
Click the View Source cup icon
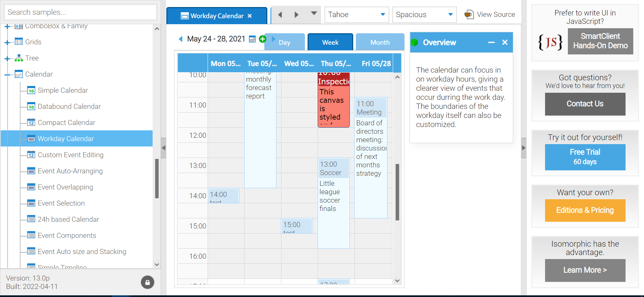click(x=469, y=14)
